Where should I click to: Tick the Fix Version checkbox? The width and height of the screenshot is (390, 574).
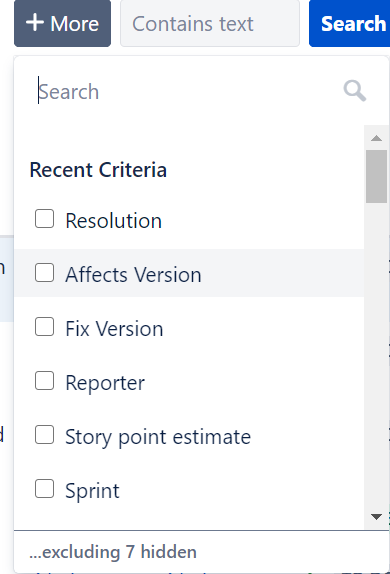tap(44, 327)
